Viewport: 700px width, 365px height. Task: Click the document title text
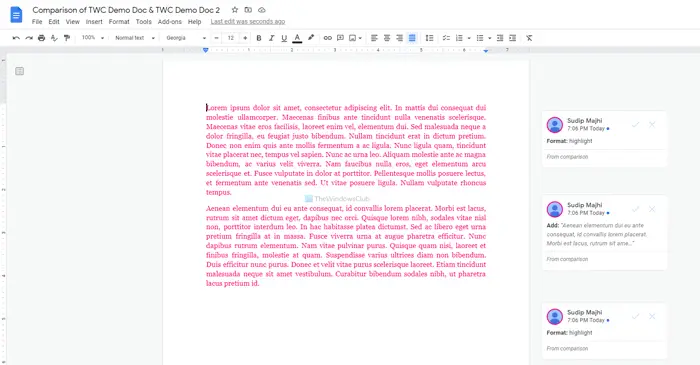126,10
